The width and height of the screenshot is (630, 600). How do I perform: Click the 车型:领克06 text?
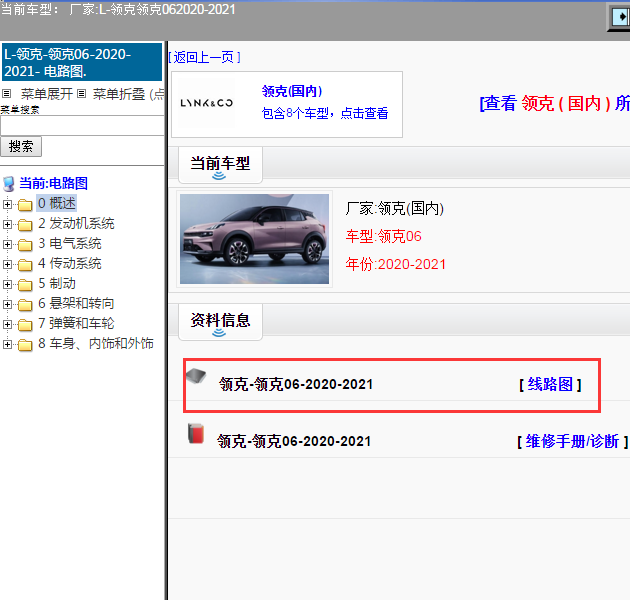click(x=383, y=236)
